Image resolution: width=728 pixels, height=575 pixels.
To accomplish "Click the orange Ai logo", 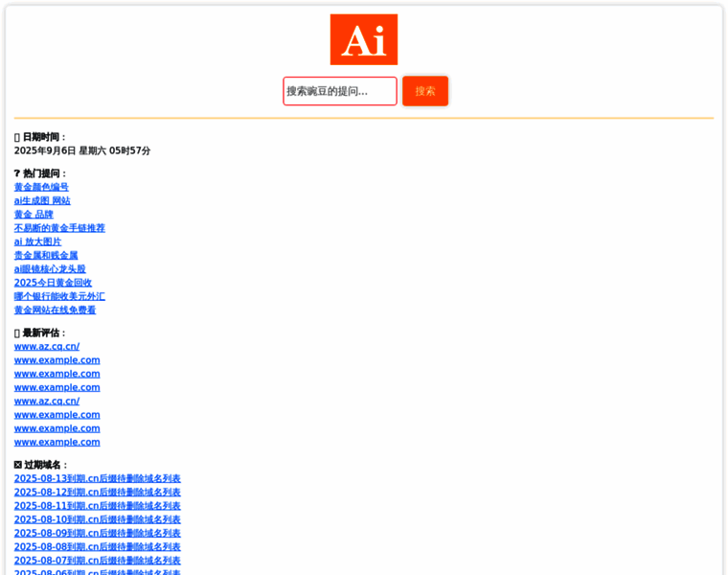I will pyautogui.click(x=364, y=39).
